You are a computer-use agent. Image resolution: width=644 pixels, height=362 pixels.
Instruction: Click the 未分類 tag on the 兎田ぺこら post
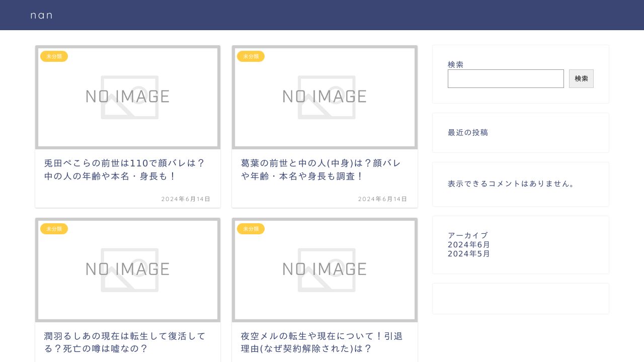(x=54, y=56)
